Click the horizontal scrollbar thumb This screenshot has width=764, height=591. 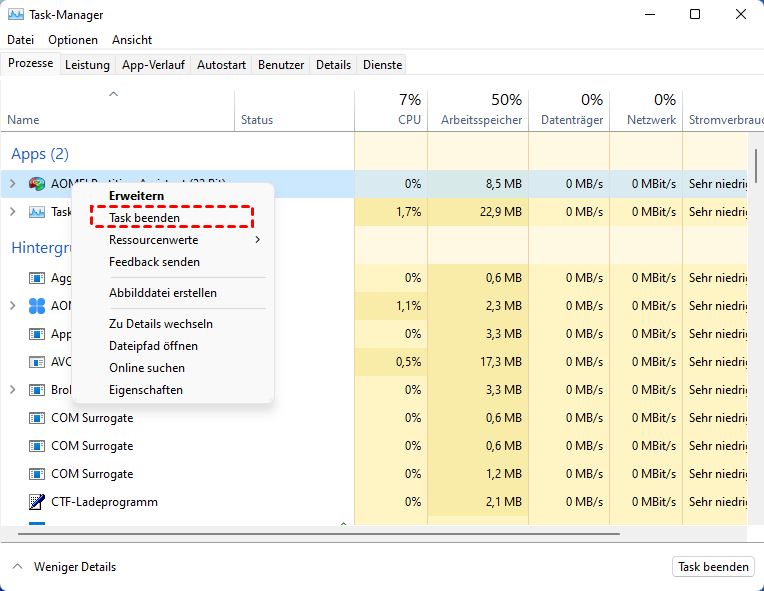pos(319,534)
